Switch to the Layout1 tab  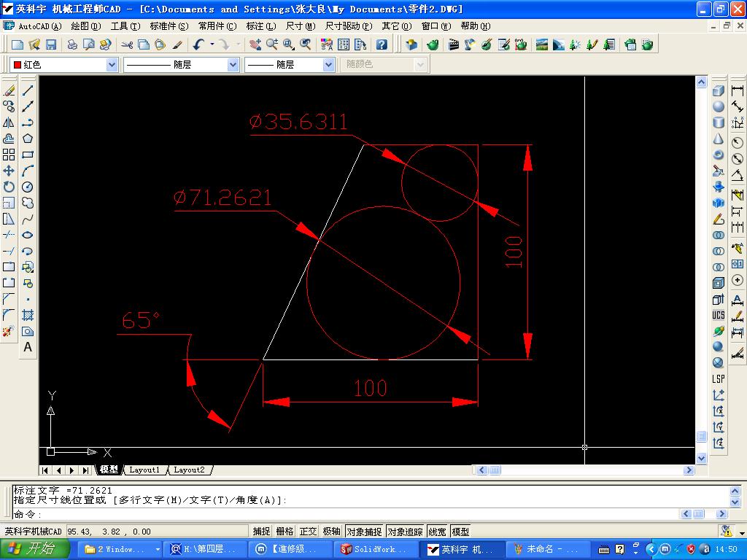point(145,470)
